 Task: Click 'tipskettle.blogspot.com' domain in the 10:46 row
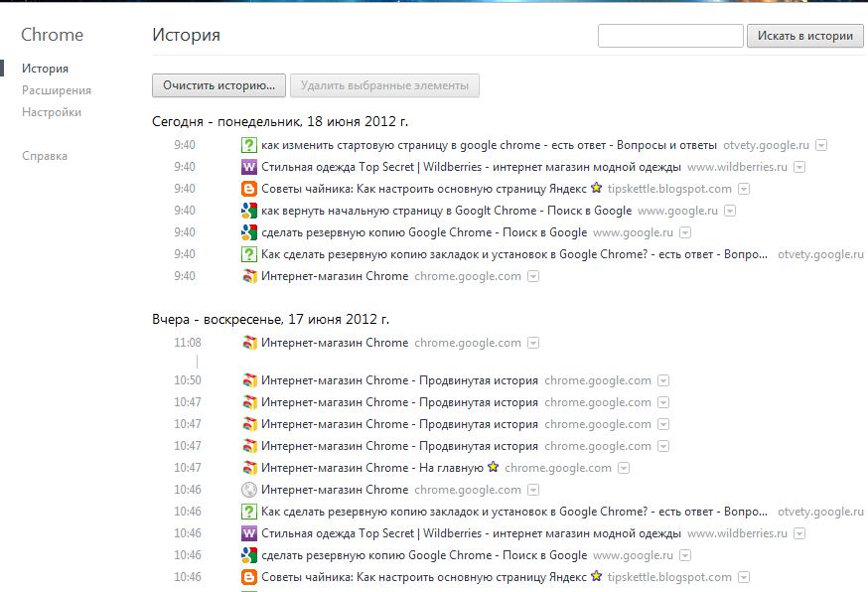[x=669, y=577]
